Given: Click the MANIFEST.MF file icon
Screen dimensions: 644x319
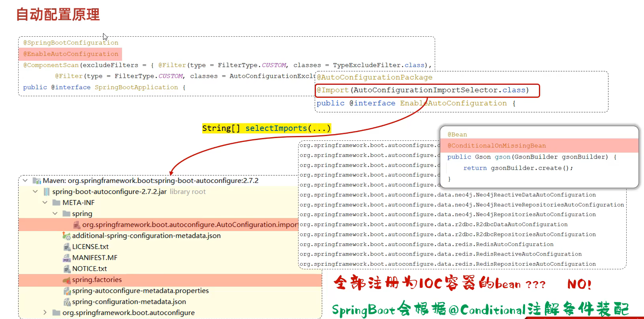Looking at the screenshot, I should [67, 258].
